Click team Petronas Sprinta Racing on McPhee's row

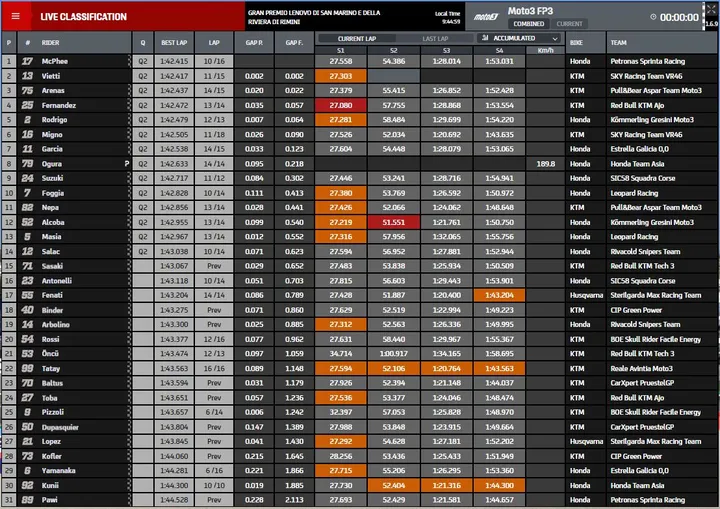coord(647,61)
